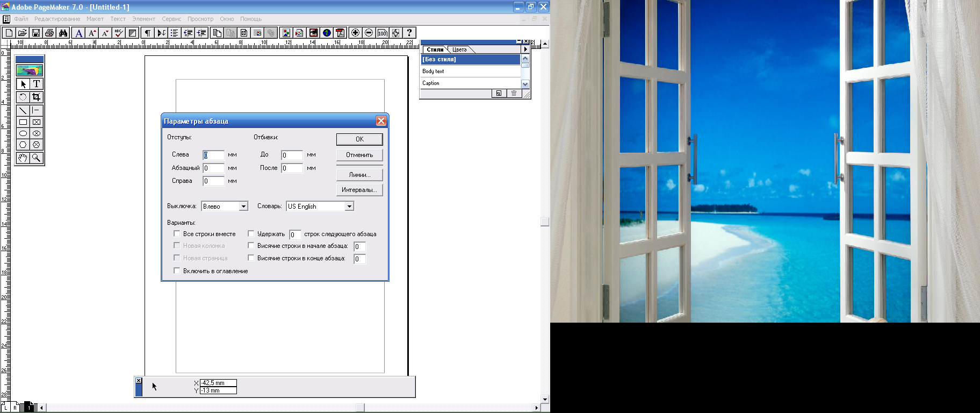This screenshot has height=413, width=980.
Task: Select 'Caption' style in palette
Action: (x=471, y=83)
